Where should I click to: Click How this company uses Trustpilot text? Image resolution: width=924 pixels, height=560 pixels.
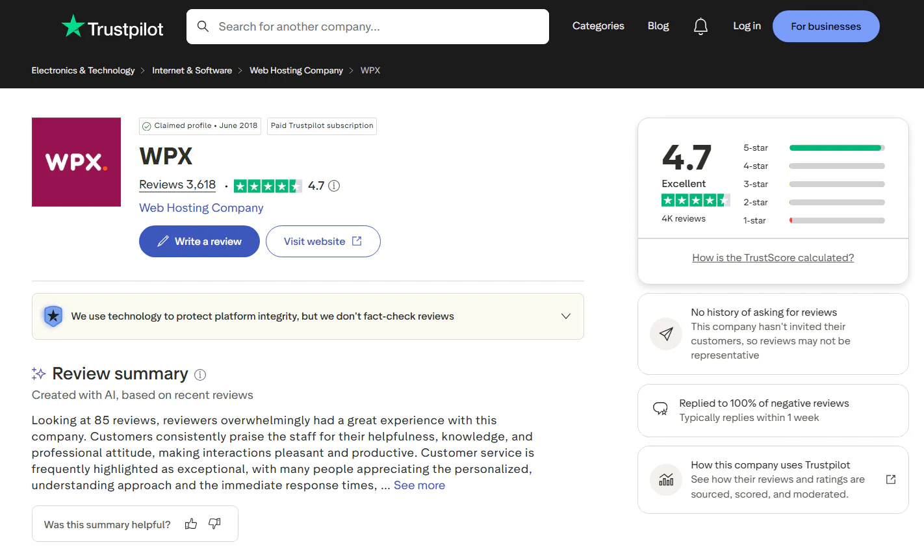point(771,465)
